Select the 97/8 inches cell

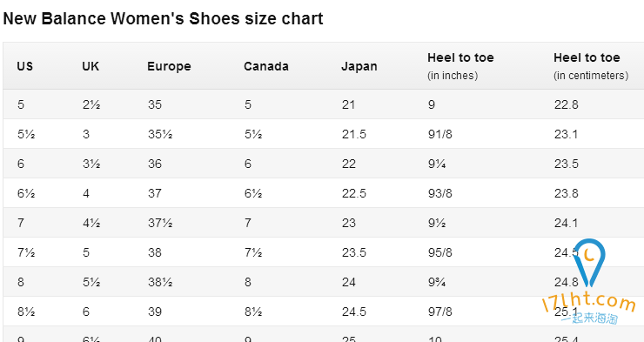[439, 312]
